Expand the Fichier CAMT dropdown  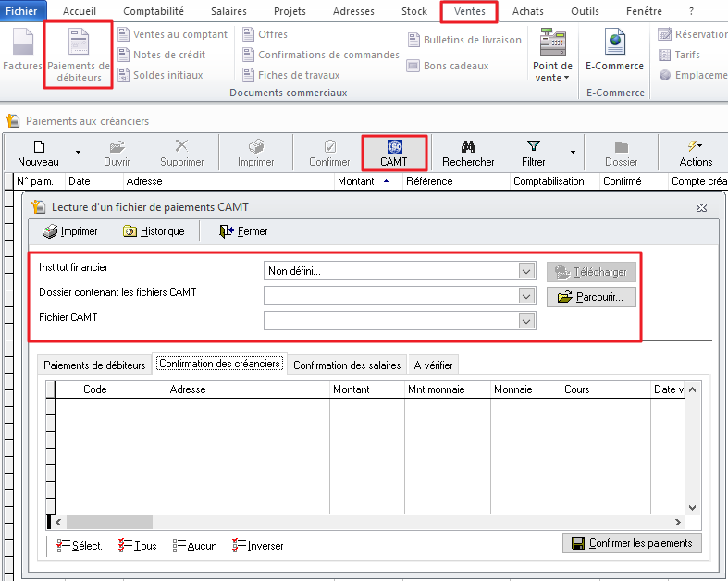click(526, 320)
